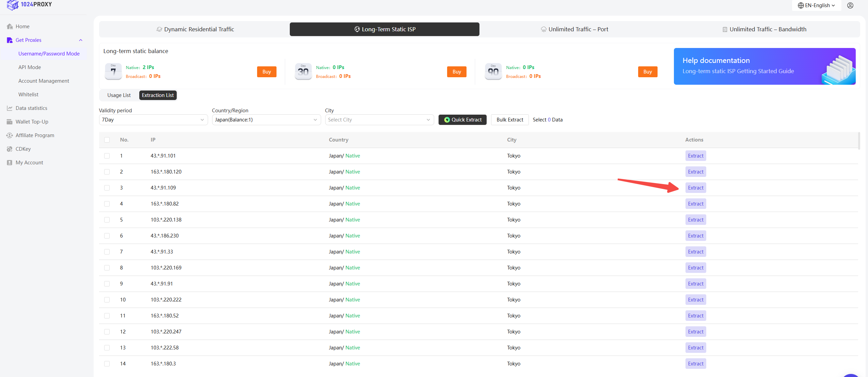Click the Data statistics chart icon
Image resolution: width=868 pixels, height=377 pixels.
10,108
